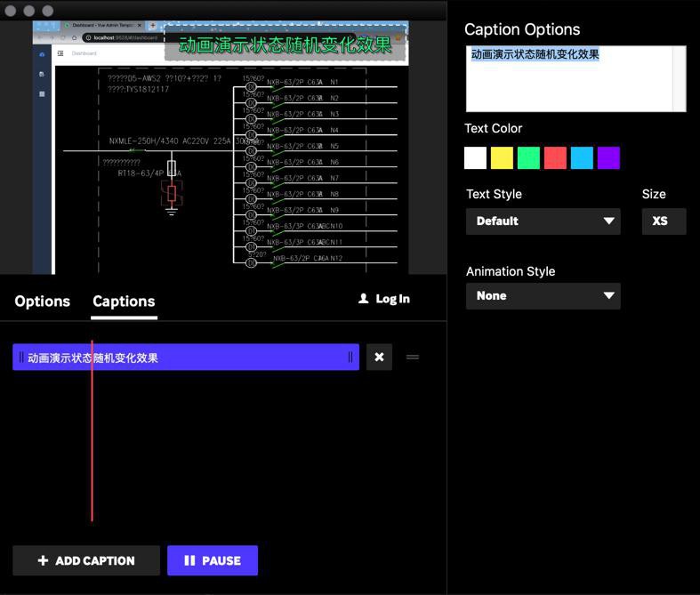Image resolution: width=700 pixels, height=595 pixels.
Task: Change the XS size selector
Action: click(x=664, y=221)
